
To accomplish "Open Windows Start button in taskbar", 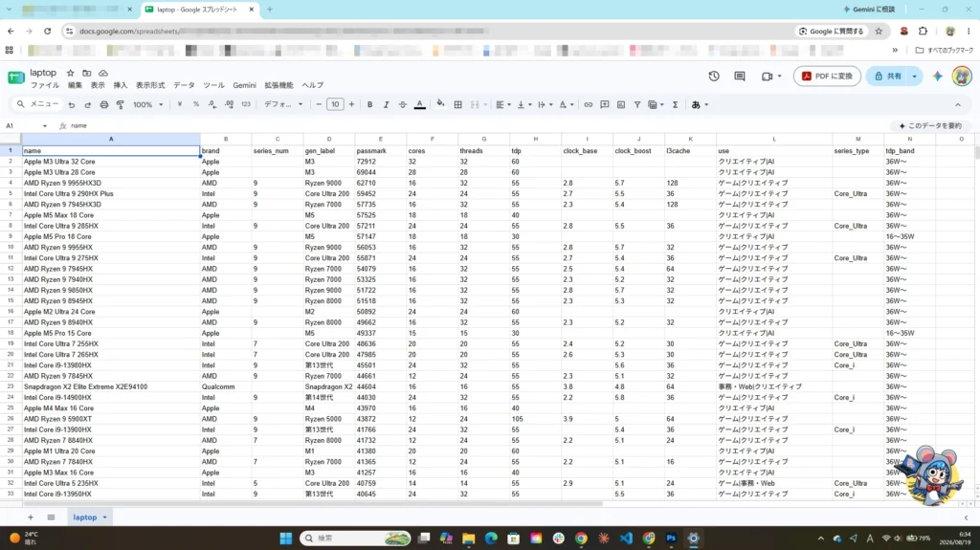I will coord(285,539).
